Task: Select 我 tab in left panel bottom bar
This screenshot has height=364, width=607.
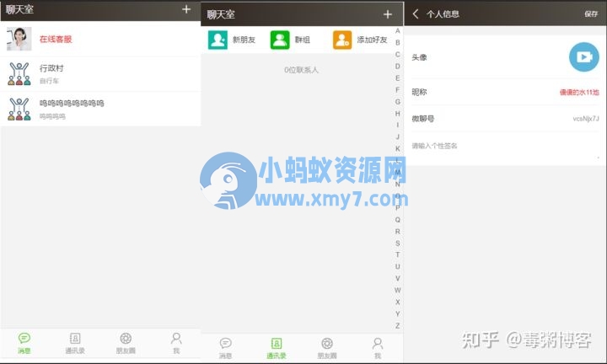Action: point(176,343)
